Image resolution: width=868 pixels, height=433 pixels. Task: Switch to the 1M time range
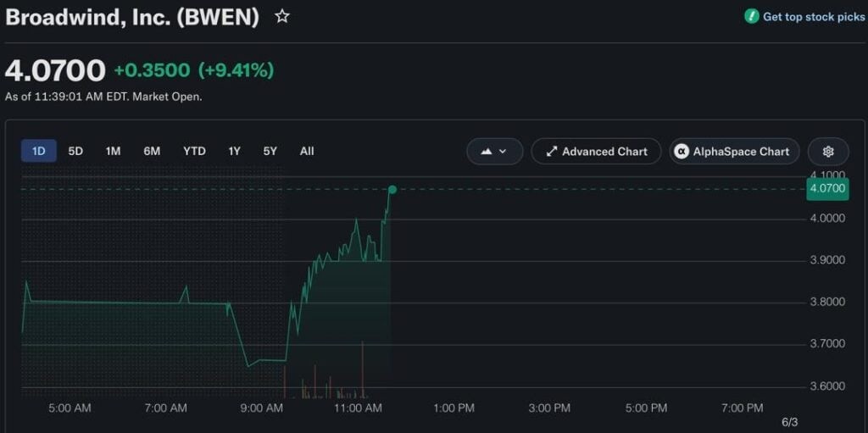pos(113,151)
